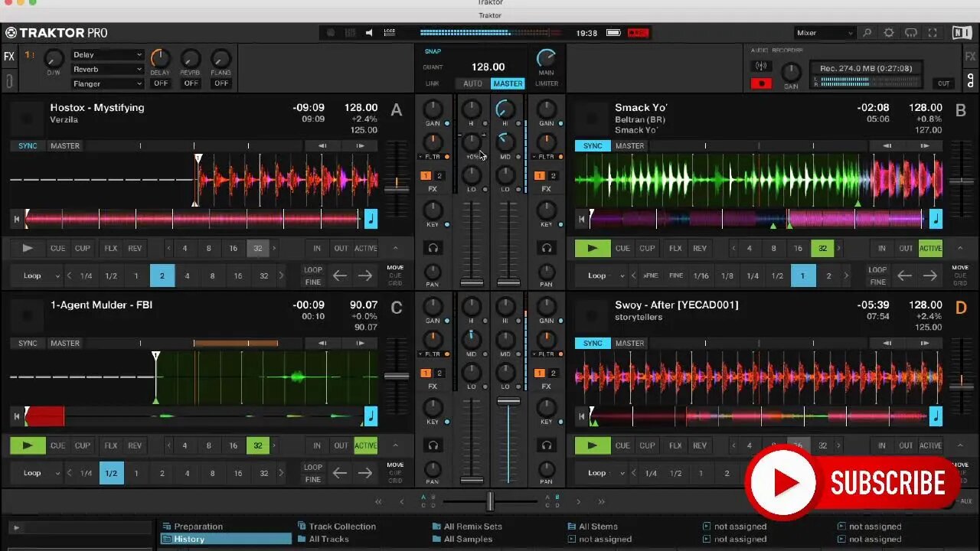Adjust the audio recorder GAIN knob
Viewport: 980px width, 551px height.
791,73
